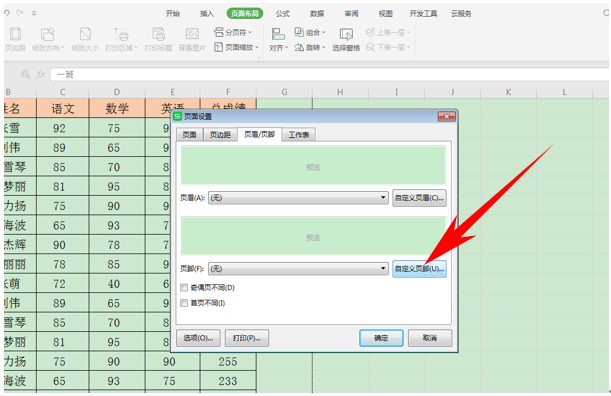Select column C header
The image size is (611, 396).
tap(62, 92)
